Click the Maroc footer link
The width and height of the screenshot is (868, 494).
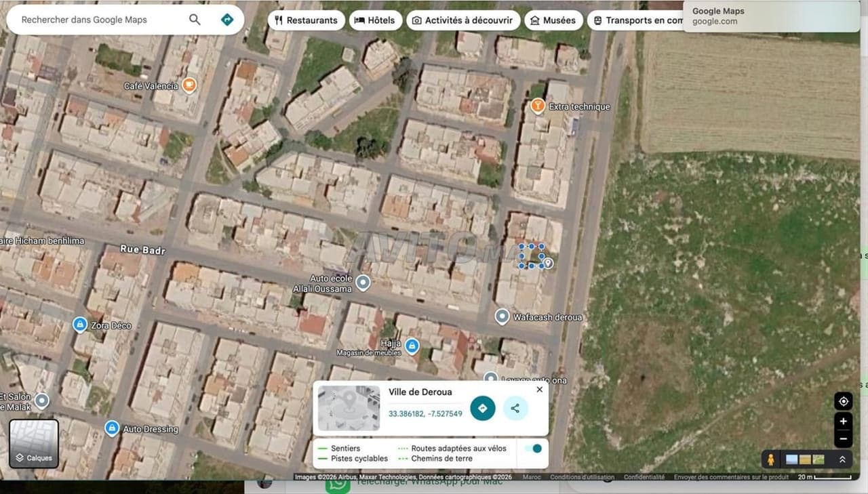[532, 477]
